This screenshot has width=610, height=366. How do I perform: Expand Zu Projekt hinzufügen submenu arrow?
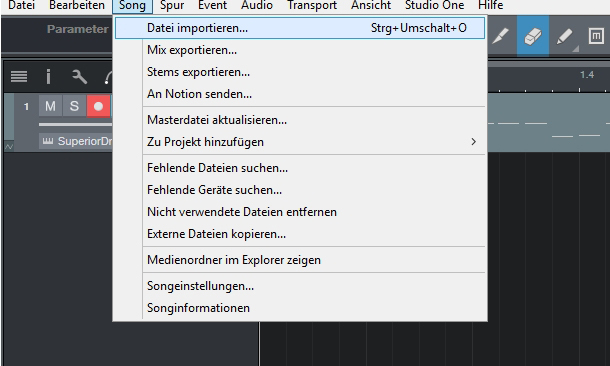pyautogui.click(x=473, y=142)
